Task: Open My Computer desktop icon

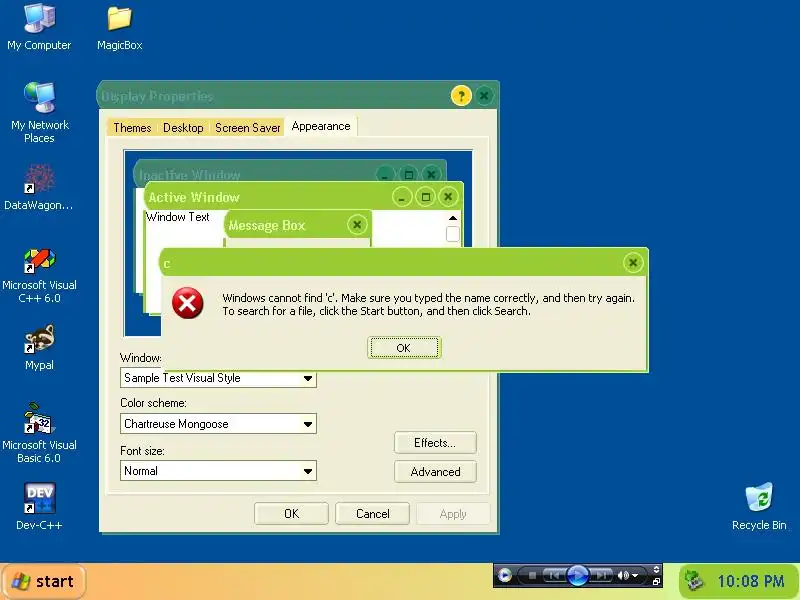Action: pos(39,27)
